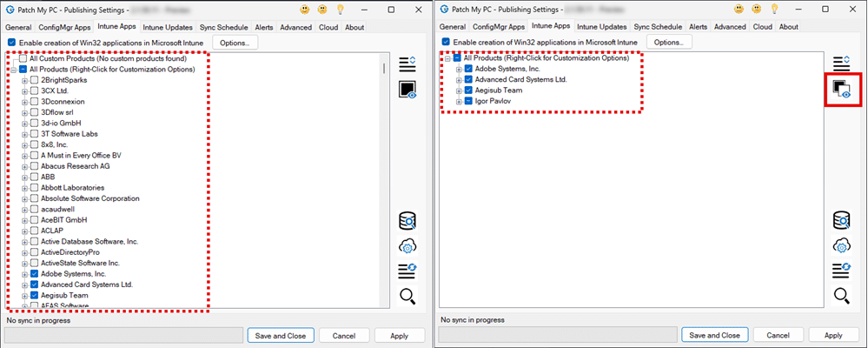Click Options button in left window

point(234,42)
